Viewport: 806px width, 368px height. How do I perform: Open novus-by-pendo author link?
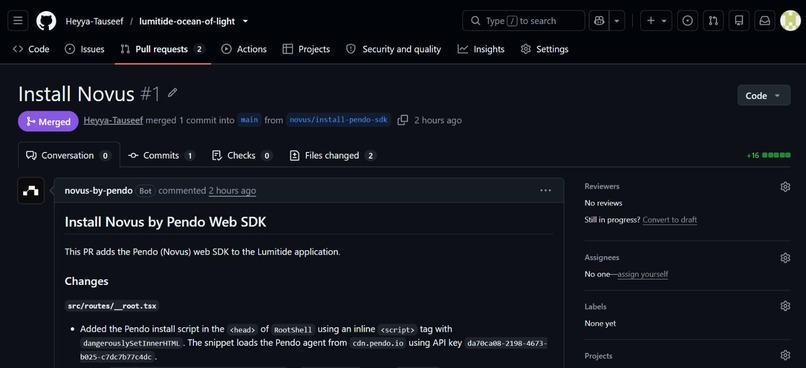(99, 191)
